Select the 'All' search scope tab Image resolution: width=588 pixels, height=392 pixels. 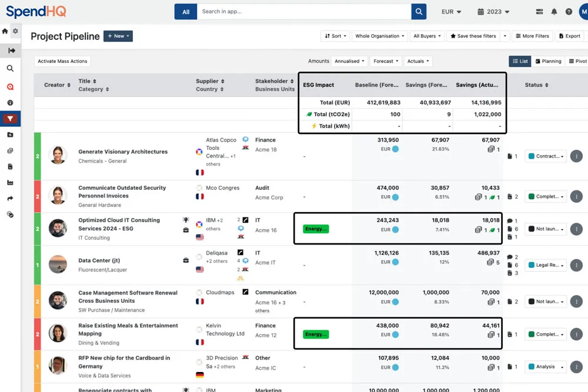click(x=186, y=12)
